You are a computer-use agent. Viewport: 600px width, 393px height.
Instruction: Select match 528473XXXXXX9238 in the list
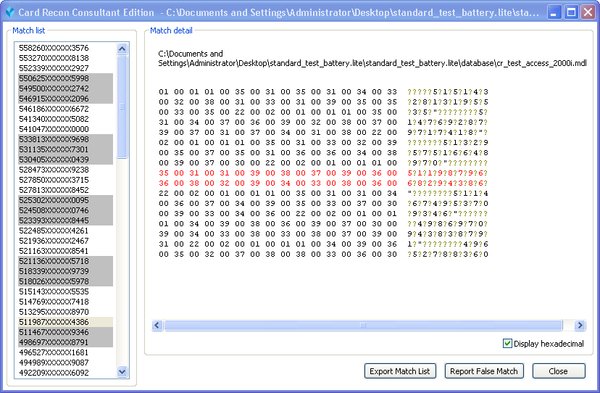click(x=65, y=170)
